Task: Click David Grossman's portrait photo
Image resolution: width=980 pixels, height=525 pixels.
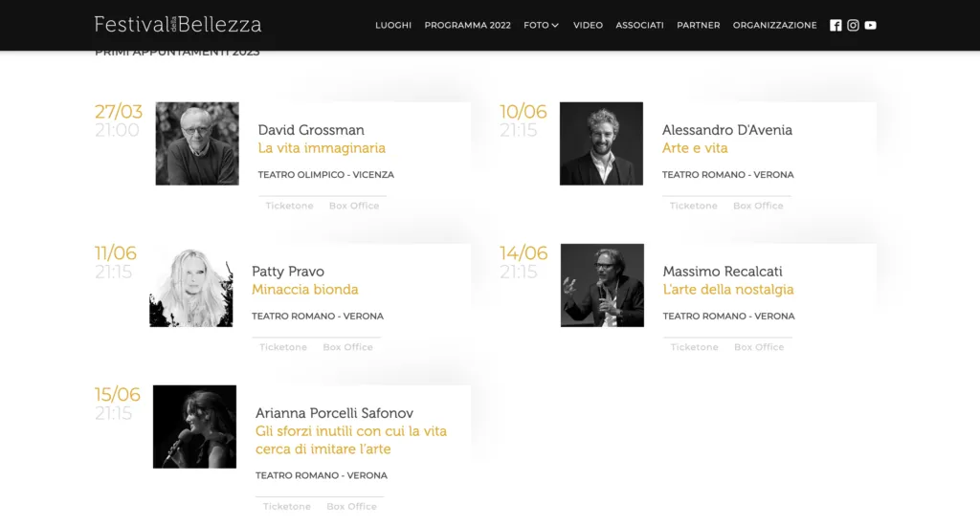Action: pyautogui.click(x=197, y=143)
